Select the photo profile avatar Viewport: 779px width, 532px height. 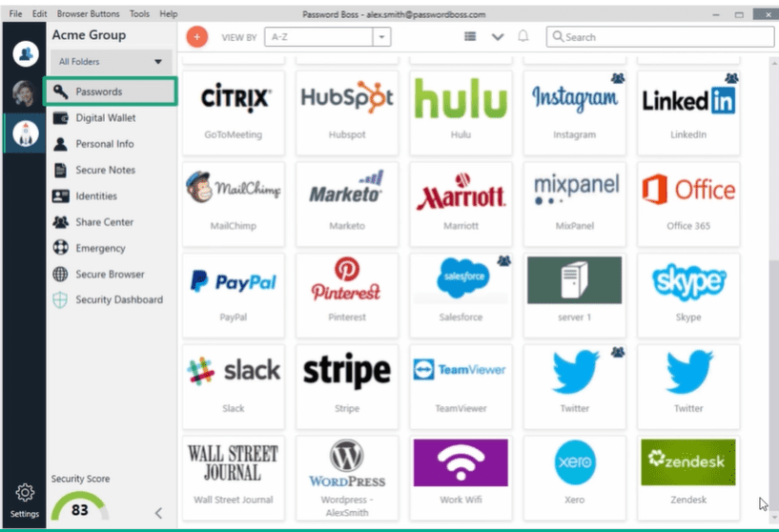[x=25, y=93]
